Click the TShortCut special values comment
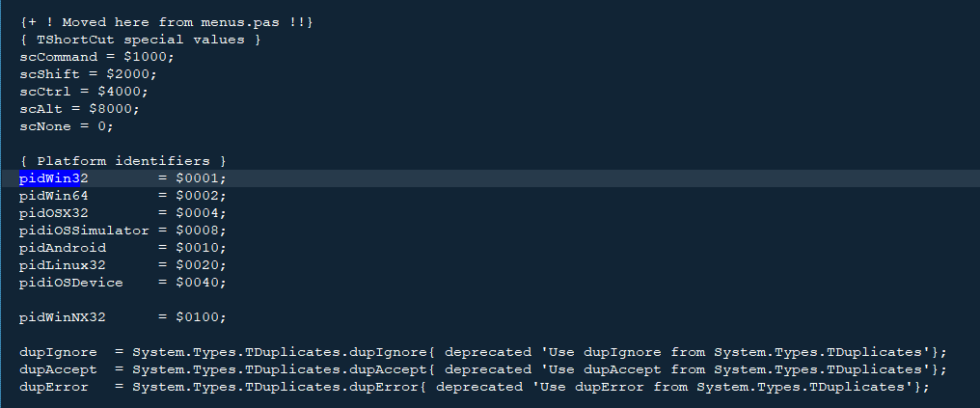 click(141, 40)
